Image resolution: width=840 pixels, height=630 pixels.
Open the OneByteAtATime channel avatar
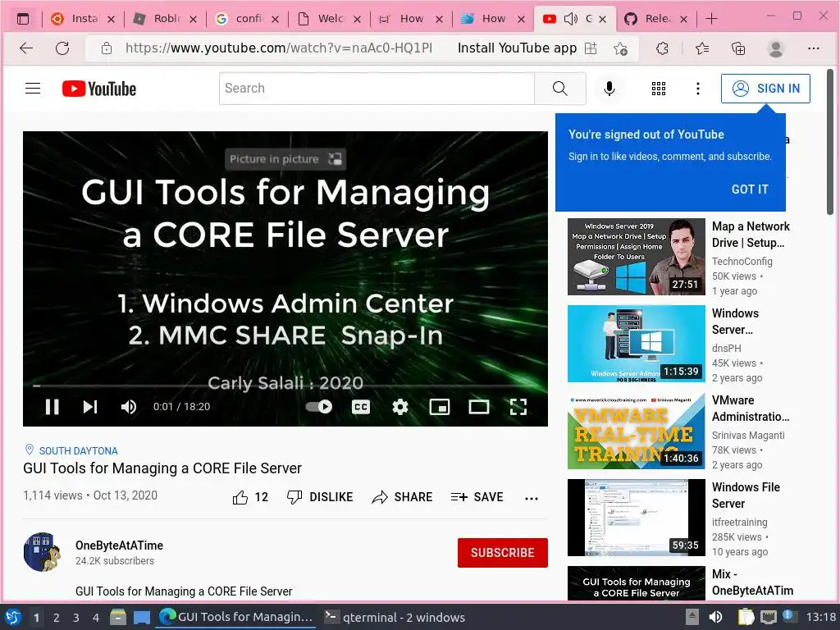tap(43, 552)
